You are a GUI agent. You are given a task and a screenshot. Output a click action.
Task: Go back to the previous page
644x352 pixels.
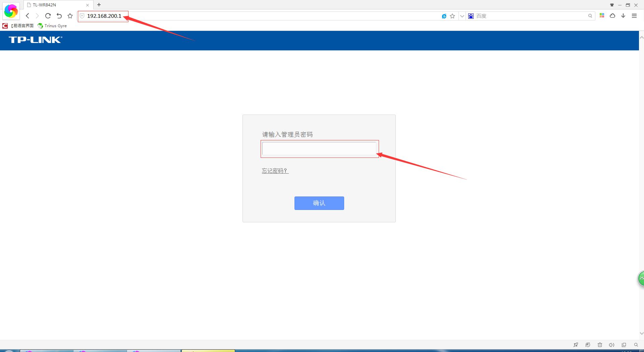coord(28,16)
